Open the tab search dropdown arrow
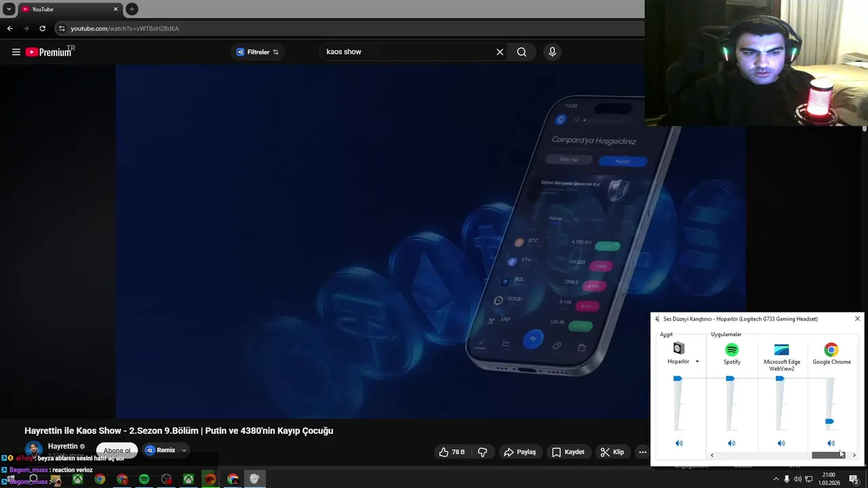Screen dimensions: 868x488 click(x=9, y=9)
